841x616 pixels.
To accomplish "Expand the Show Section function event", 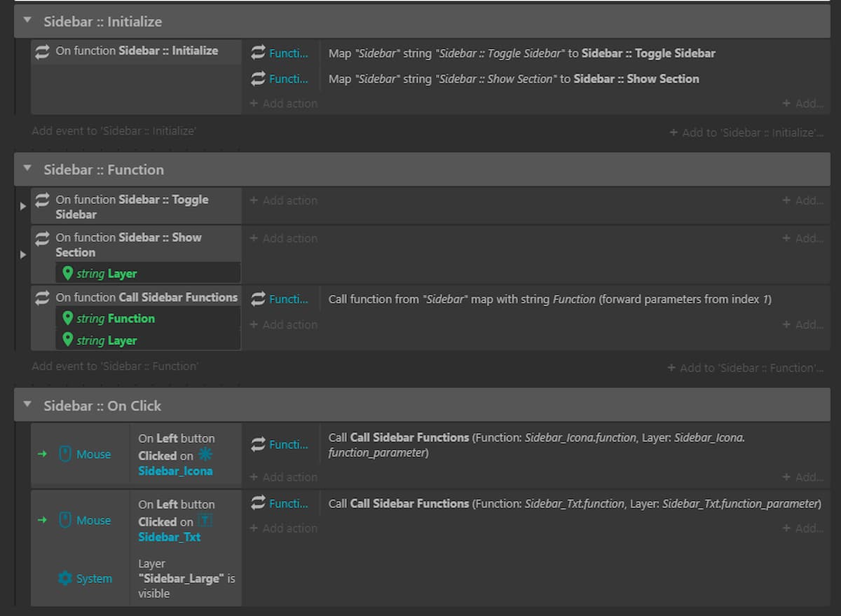I will pyautogui.click(x=22, y=254).
